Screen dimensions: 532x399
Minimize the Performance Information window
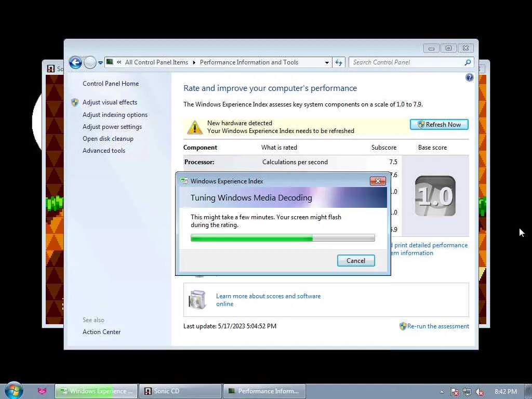(431, 48)
